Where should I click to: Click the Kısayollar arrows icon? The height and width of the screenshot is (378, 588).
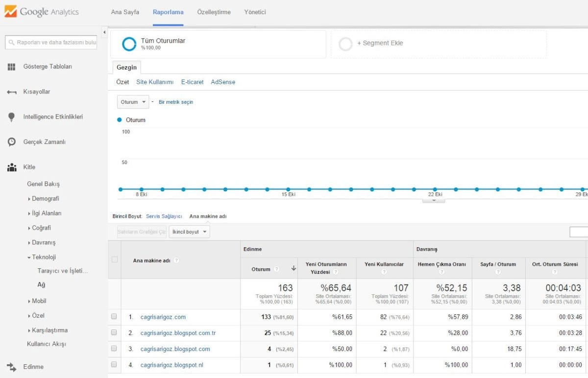(x=12, y=92)
